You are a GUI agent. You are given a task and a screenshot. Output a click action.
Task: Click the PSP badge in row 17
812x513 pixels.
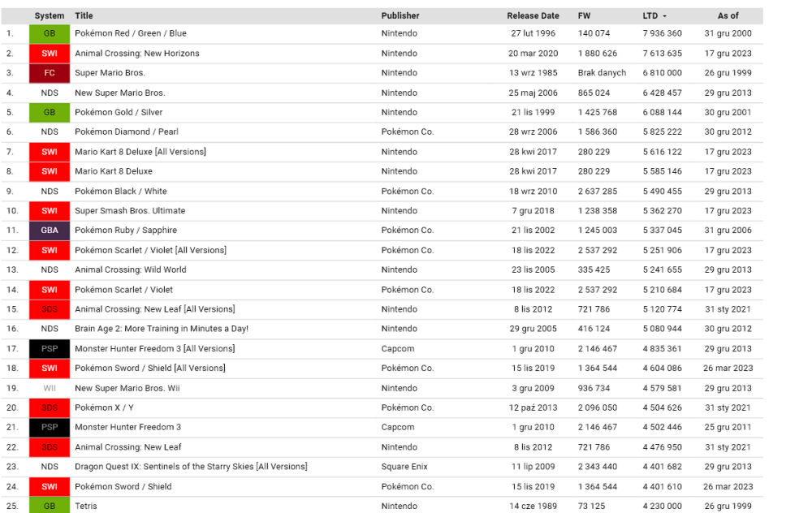click(50, 349)
